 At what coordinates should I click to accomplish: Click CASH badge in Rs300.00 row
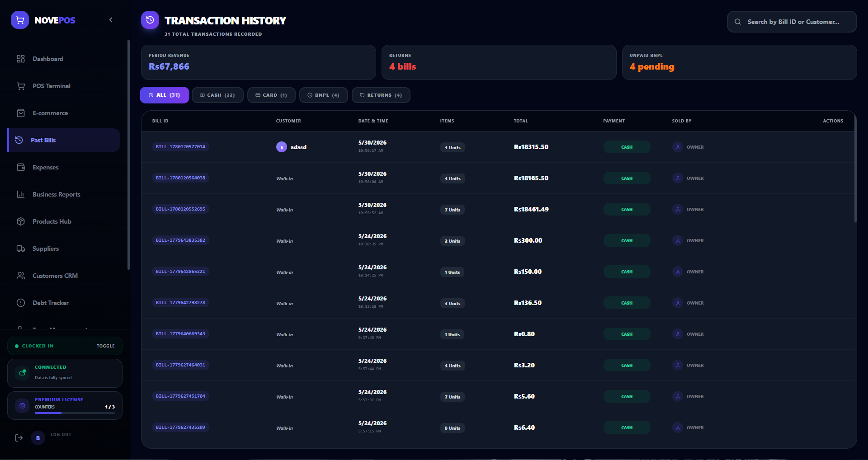coord(627,240)
